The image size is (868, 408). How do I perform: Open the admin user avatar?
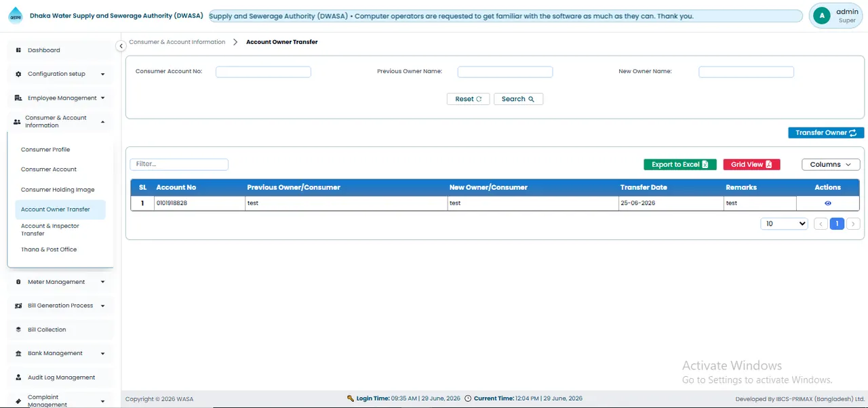point(822,16)
